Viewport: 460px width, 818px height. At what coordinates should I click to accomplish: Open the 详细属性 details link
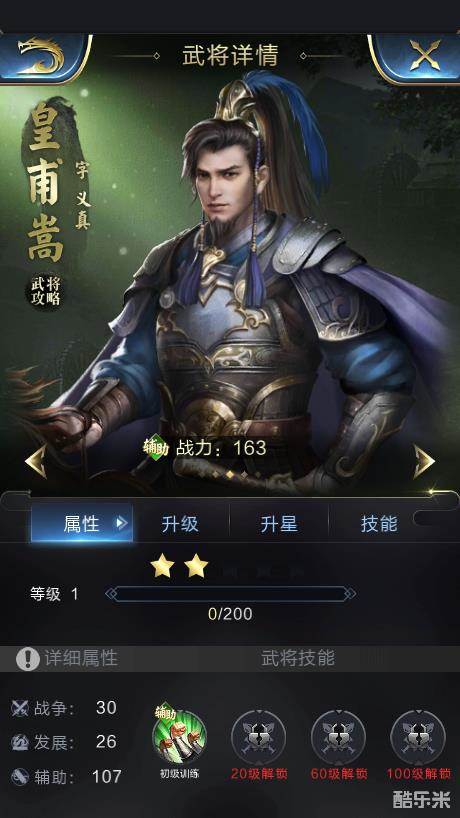click(x=81, y=659)
